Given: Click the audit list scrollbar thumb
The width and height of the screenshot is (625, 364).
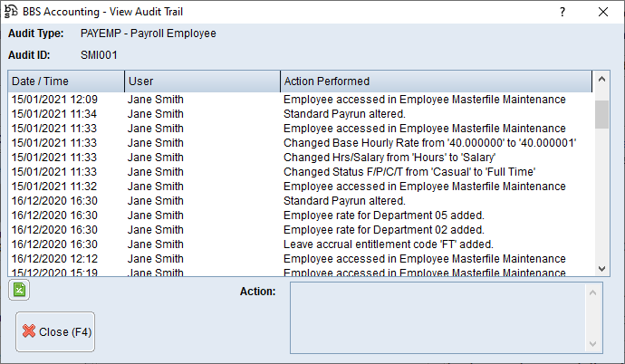Looking at the screenshot, I should 601,115.
